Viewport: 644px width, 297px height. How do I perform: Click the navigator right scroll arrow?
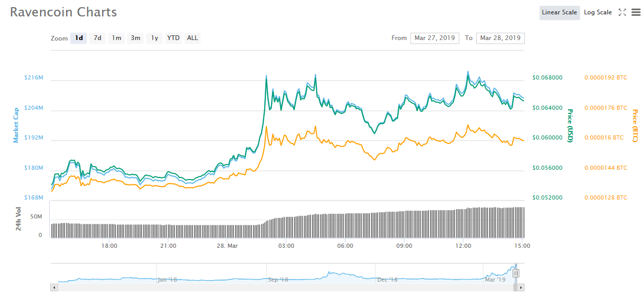coord(521,288)
